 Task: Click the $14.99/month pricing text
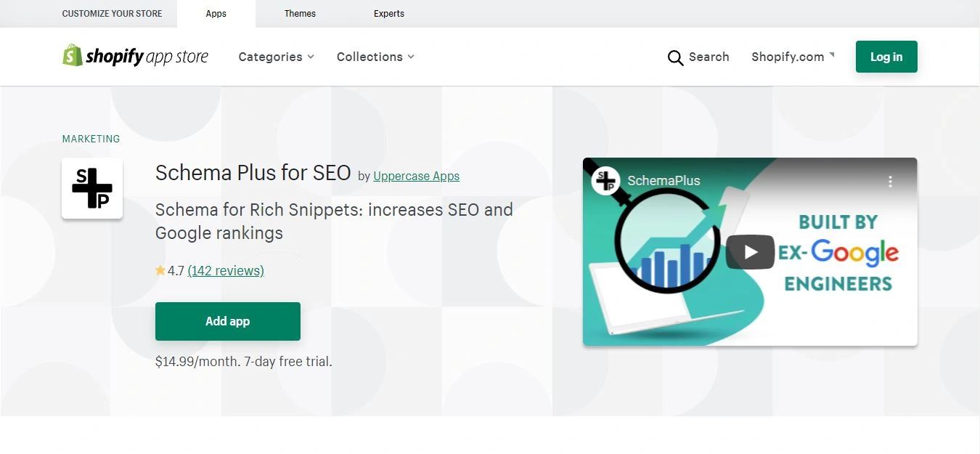[x=243, y=361]
